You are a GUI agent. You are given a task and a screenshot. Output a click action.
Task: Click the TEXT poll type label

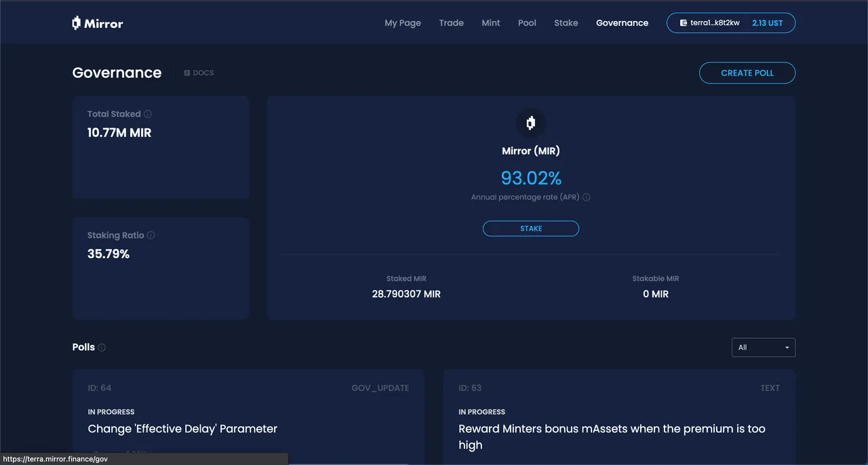(x=770, y=388)
